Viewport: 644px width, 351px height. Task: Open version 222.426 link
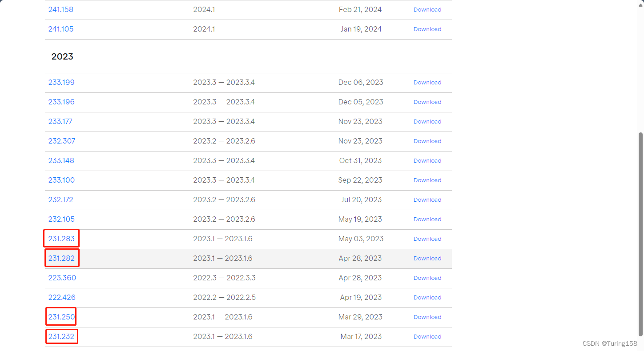pos(62,297)
